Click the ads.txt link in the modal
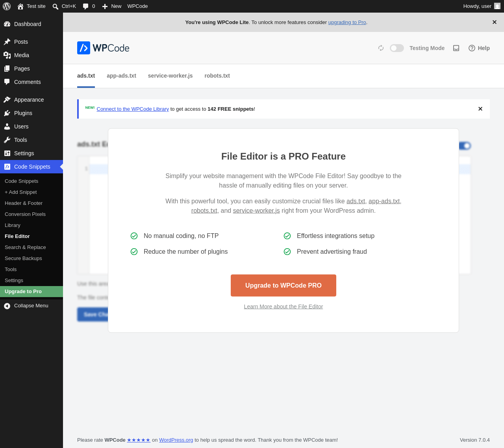The width and height of the screenshot is (504, 448). [x=356, y=201]
